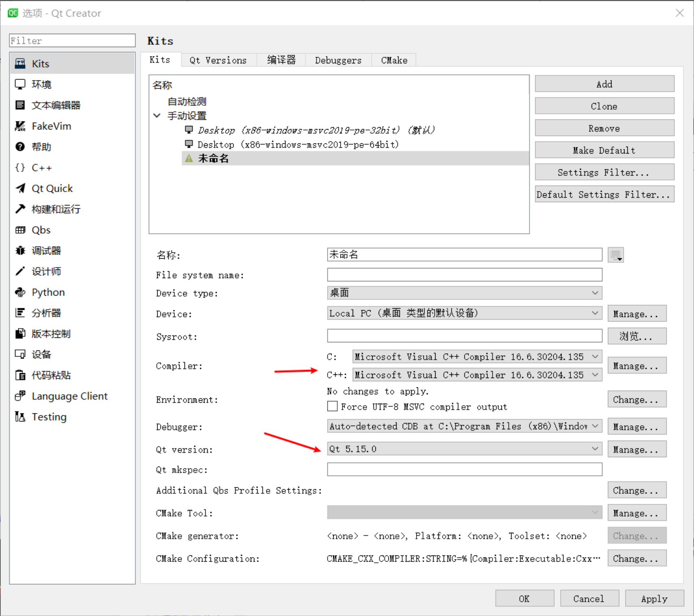Viewport: 694px width, 616px height.
Task: Open the CMake Tool dropdown
Action: pyautogui.click(x=464, y=512)
